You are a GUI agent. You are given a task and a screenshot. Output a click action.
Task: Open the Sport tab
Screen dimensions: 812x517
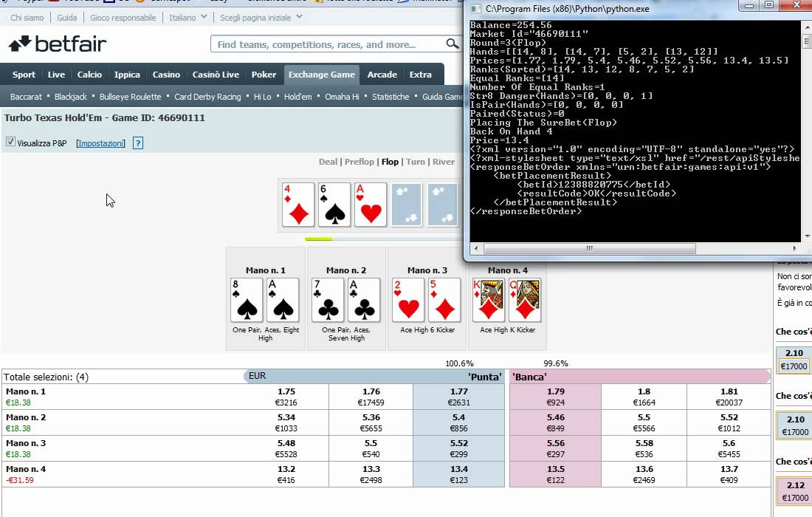tap(24, 75)
